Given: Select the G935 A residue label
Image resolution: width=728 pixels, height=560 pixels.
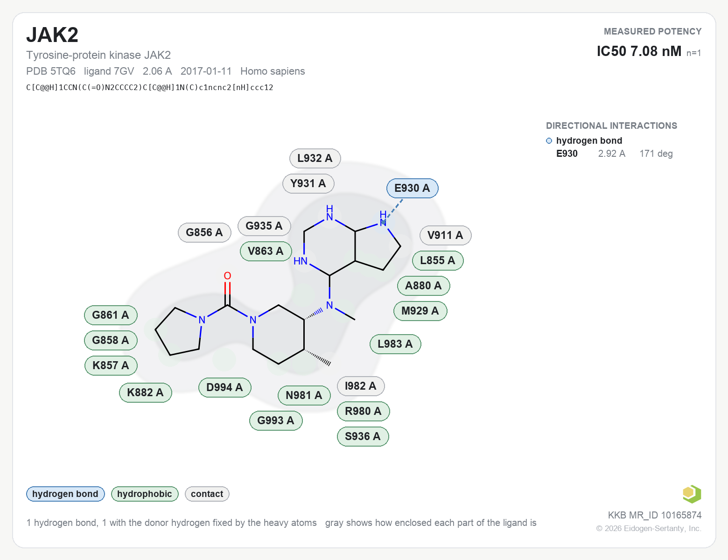Looking at the screenshot, I should click(x=264, y=226).
